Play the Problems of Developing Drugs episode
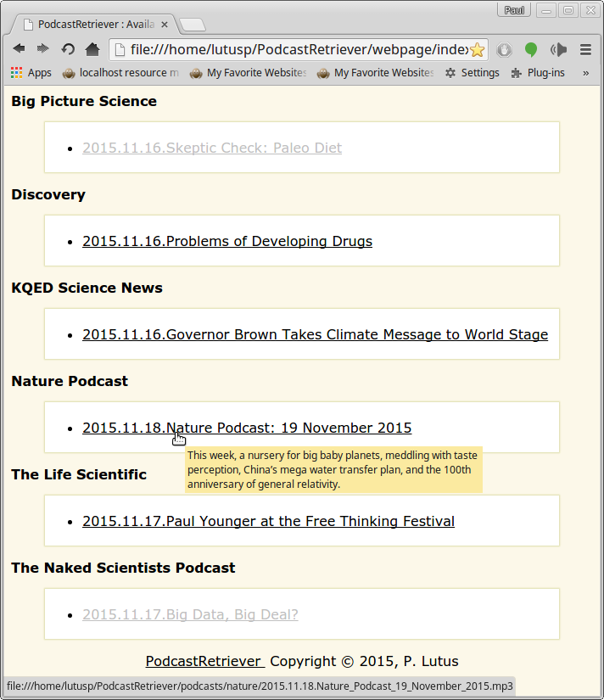The width and height of the screenshot is (604, 700). pyautogui.click(x=226, y=241)
